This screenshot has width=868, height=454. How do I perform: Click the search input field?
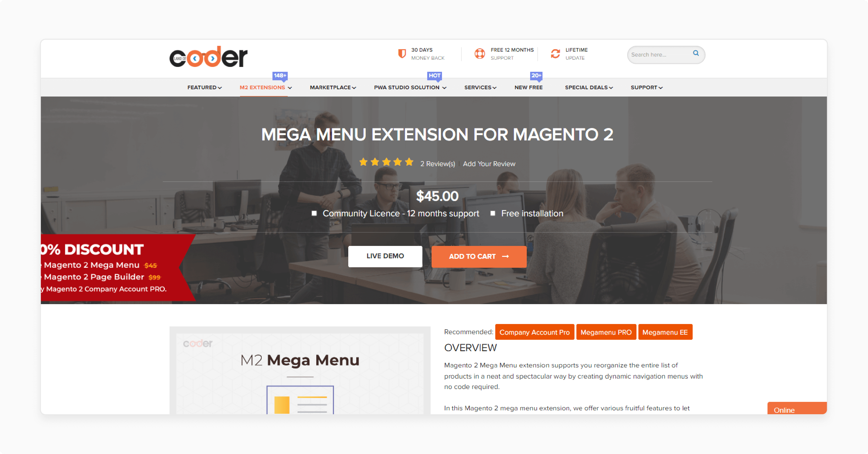pos(659,54)
